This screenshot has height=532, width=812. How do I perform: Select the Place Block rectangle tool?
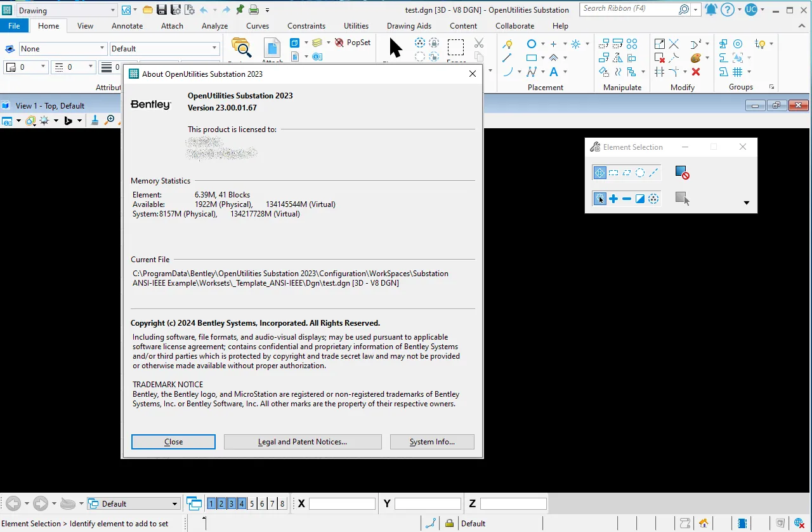tap(532, 58)
